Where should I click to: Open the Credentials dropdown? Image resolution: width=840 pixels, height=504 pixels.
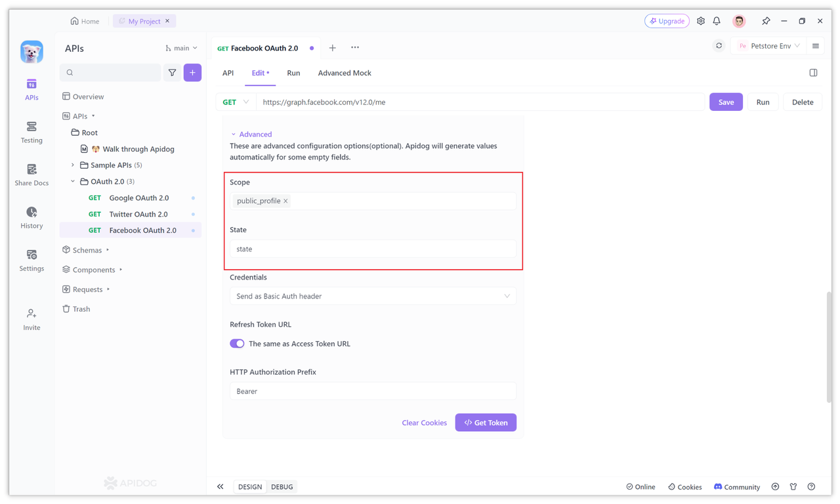click(373, 296)
